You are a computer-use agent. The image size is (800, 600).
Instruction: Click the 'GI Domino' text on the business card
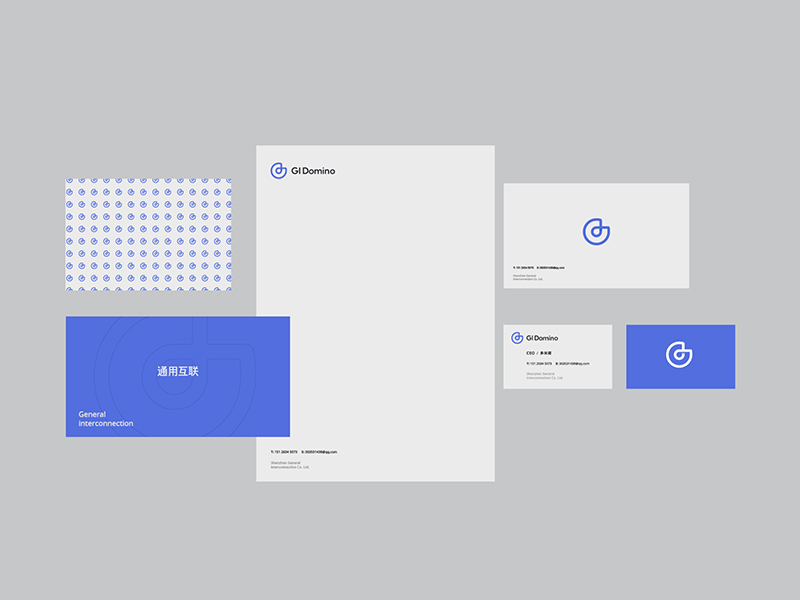[542, 338]
